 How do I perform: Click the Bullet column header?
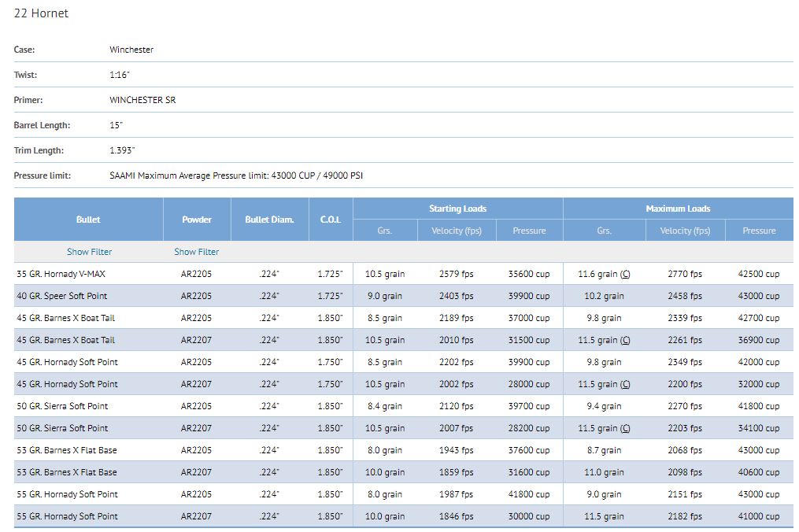click(88, 220)
